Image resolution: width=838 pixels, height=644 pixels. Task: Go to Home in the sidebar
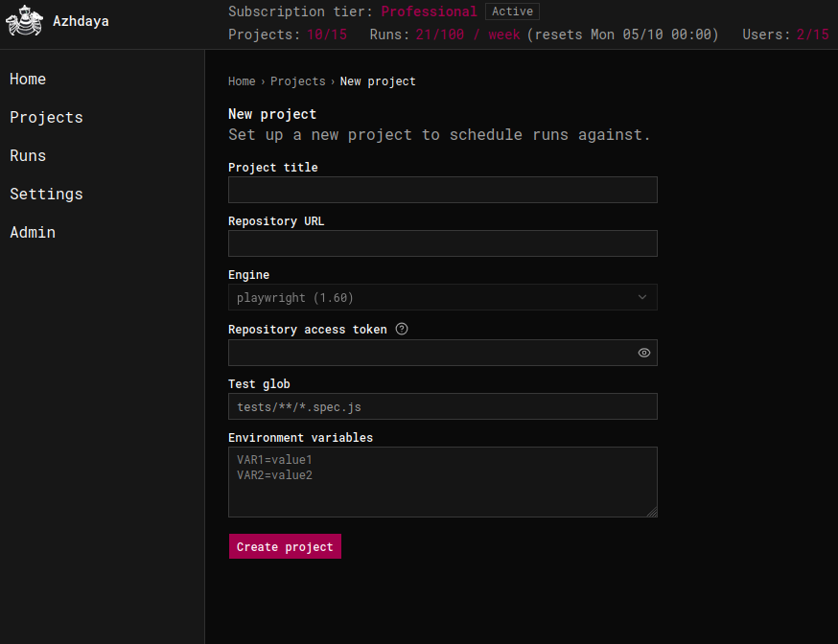(28, 79)
